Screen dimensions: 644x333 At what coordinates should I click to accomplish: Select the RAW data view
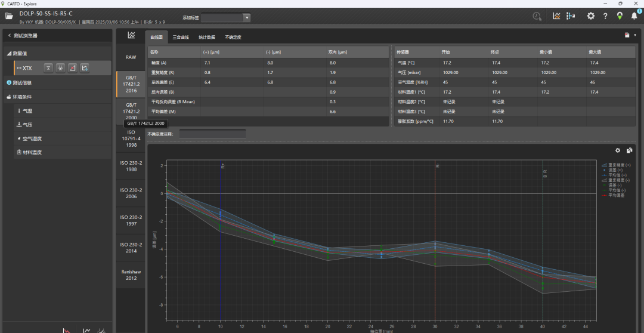click(x=131, y=57)
